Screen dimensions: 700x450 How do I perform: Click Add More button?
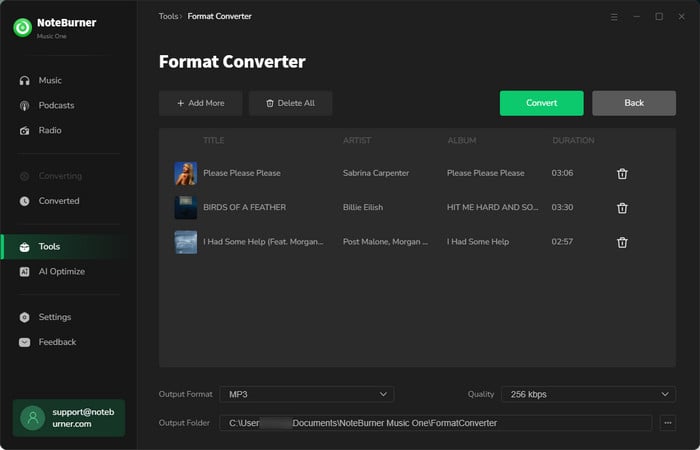coord(200,103)
